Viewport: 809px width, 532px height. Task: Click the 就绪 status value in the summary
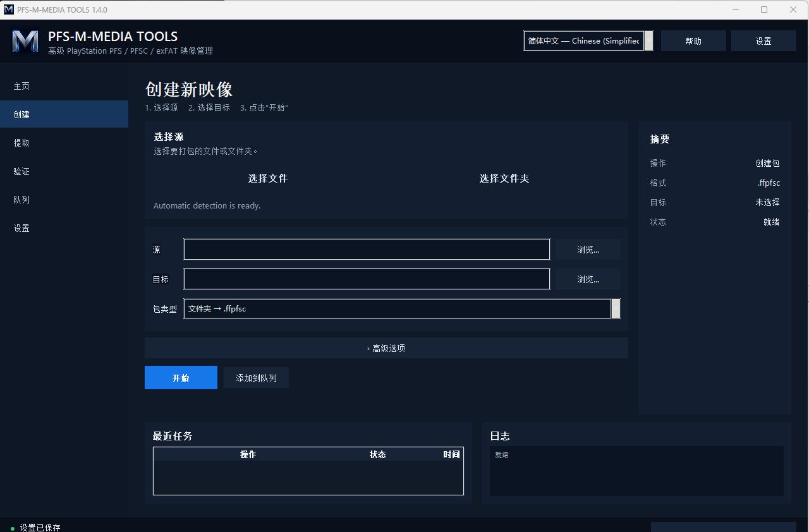coord(771,222)
